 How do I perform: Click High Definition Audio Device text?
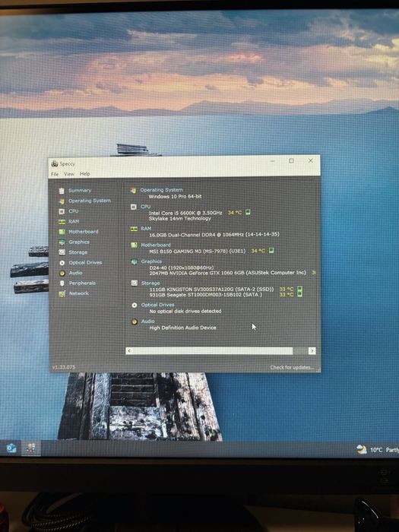pos(182,328)
